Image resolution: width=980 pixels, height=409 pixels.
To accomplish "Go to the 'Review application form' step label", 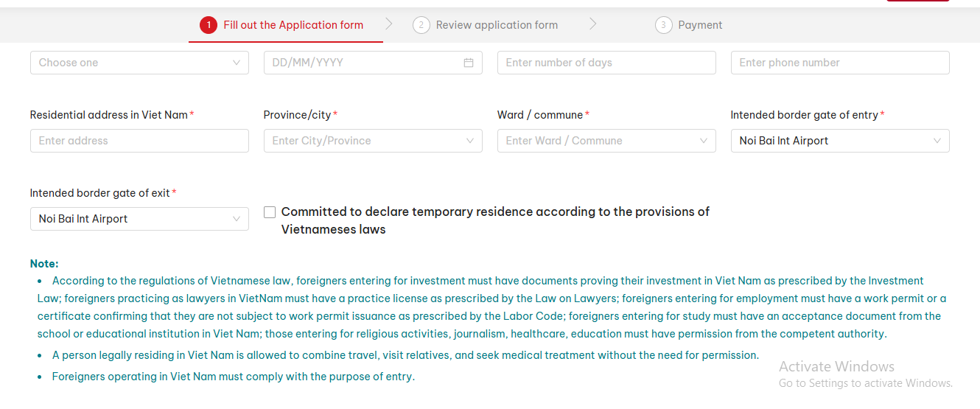I will point(497,25).
